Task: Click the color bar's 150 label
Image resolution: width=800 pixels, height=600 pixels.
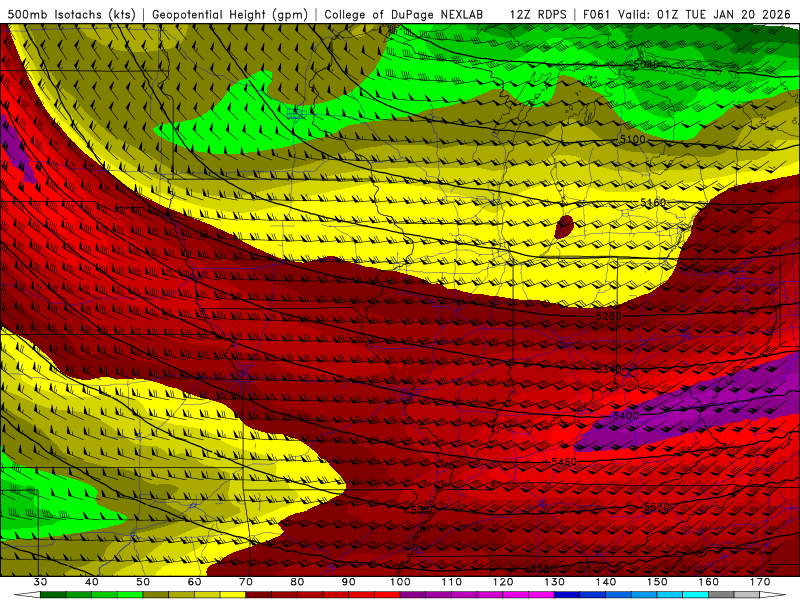Action: [657, 582]
